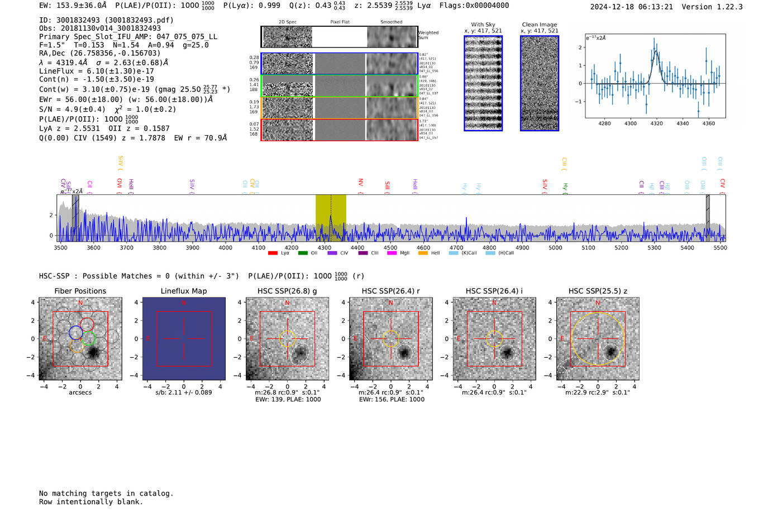
Task: Open the Fiber Positions image
Action: (80, 339)
